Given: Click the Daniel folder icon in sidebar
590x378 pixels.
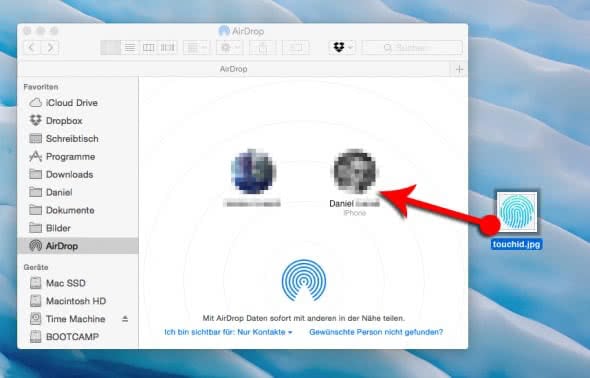Looking at the screenshot, I should click(35, 192).
